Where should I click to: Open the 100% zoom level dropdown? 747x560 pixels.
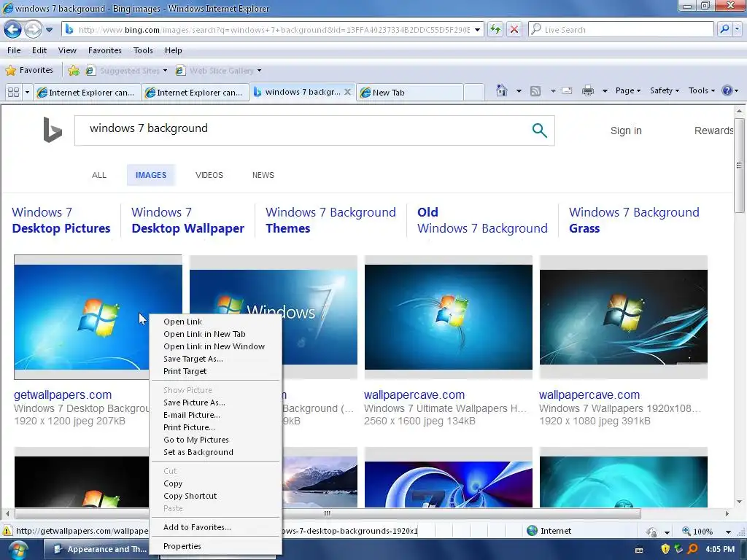(x=728, y=531)
